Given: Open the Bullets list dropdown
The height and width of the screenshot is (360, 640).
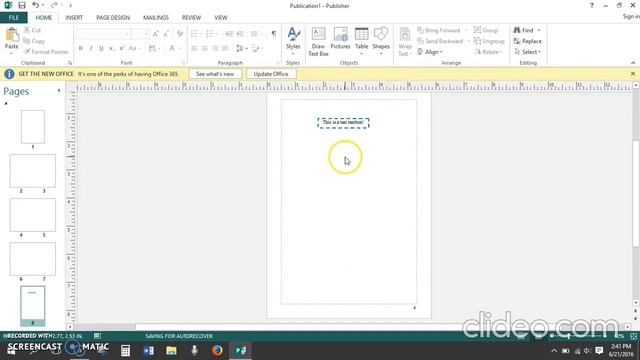Looking at the screenshot, I should pyautogui.click(x=196, y=34).
